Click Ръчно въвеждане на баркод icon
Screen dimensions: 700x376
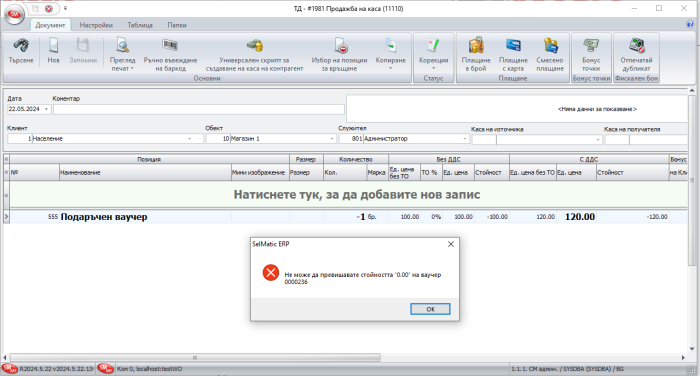(170, 45)
